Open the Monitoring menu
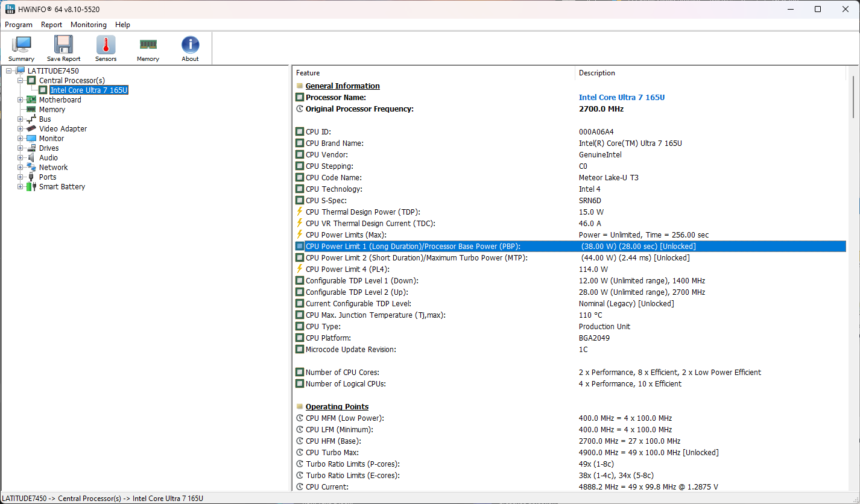The height and width of the screenshot is (504, 860). coord(88,25)
